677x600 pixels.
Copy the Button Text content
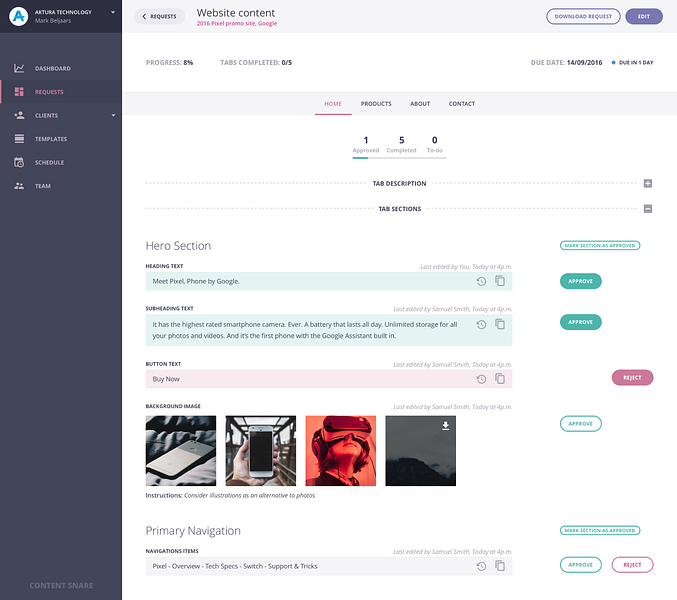click(x=500, y=379)
